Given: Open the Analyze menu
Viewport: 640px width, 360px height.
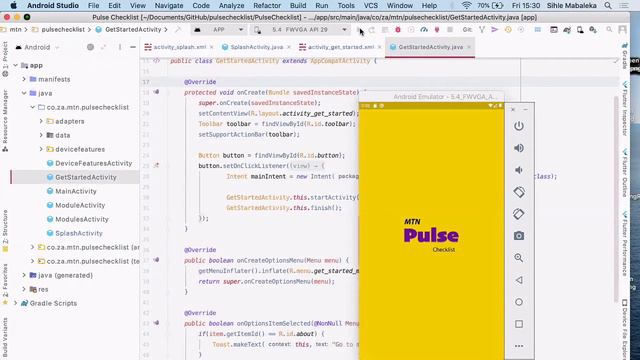Looking at the screenshot, I should pyautogui.click(x=231, y=6).
